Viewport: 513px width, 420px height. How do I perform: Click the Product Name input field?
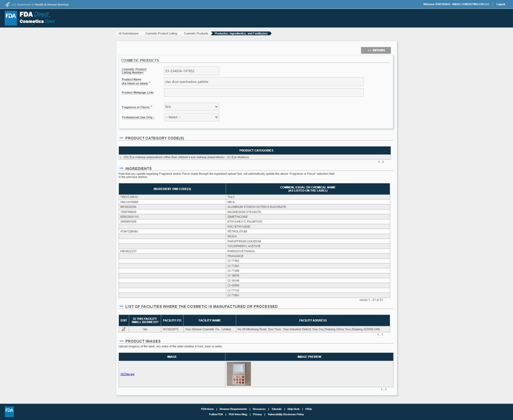264,81
